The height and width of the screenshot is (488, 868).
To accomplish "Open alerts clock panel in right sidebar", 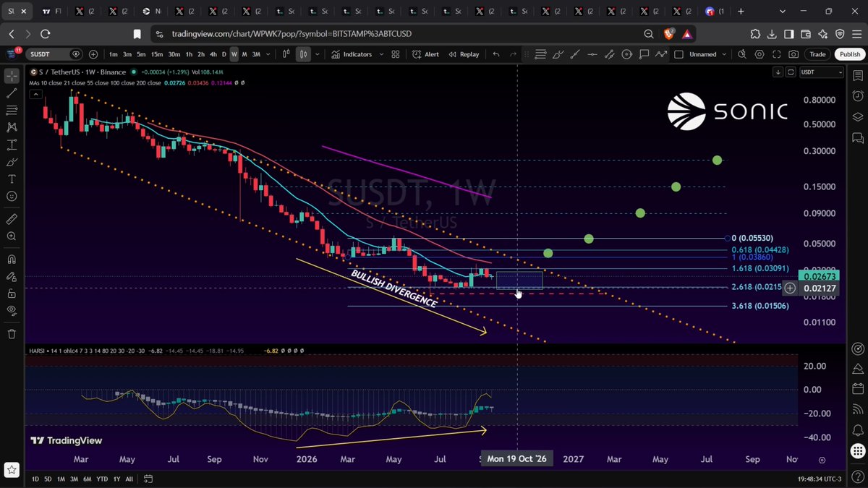I will (x=857, y=96).
